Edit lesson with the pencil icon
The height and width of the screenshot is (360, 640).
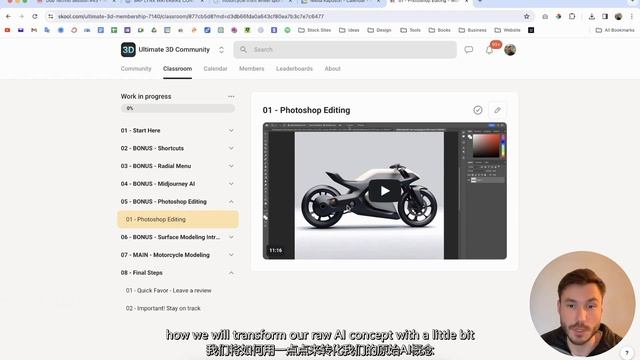pyautogui.click(x=497, y=110)
